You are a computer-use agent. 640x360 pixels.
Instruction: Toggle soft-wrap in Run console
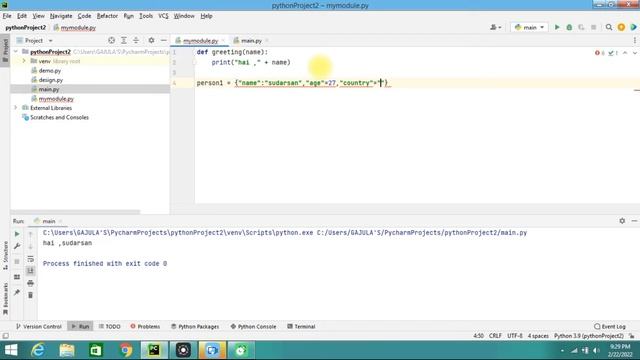(30, 259)
